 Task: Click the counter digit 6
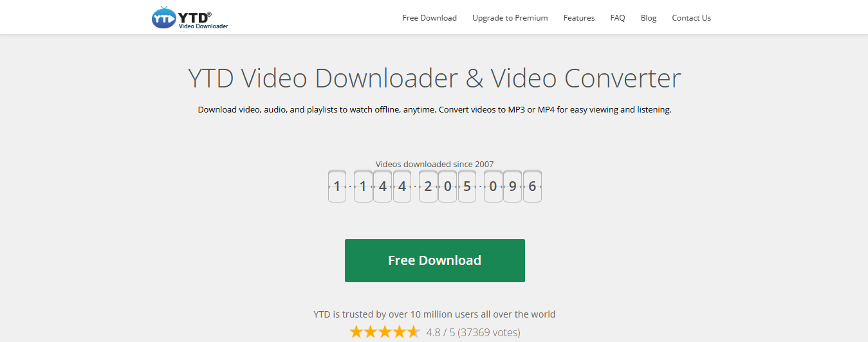(532, 186)
